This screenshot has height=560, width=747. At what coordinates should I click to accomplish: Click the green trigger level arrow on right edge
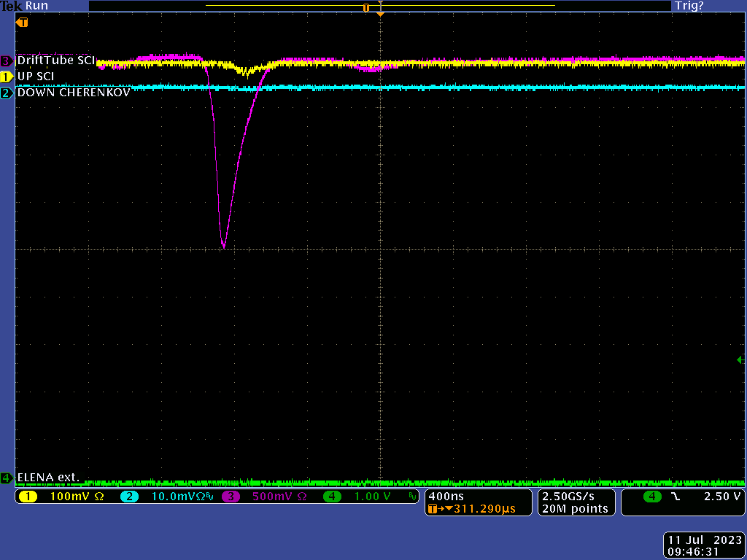(740, 359)
